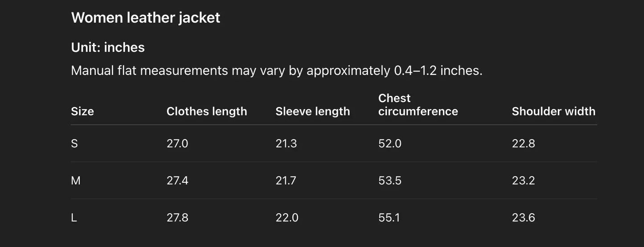Viewport: 644px width, 247px height.
Task: Click the Shoulder width column header
Action: [x=553, y=111]
